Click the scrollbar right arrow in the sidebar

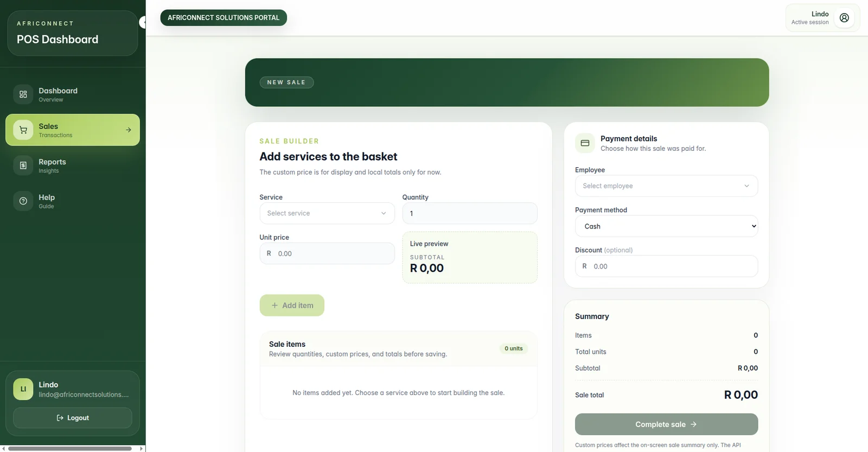pos(142,449)
